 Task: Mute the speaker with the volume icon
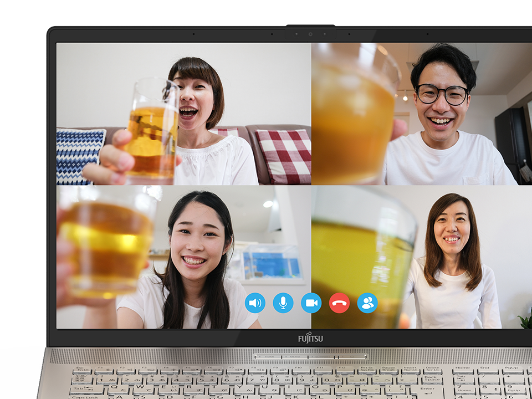[255, 303]
